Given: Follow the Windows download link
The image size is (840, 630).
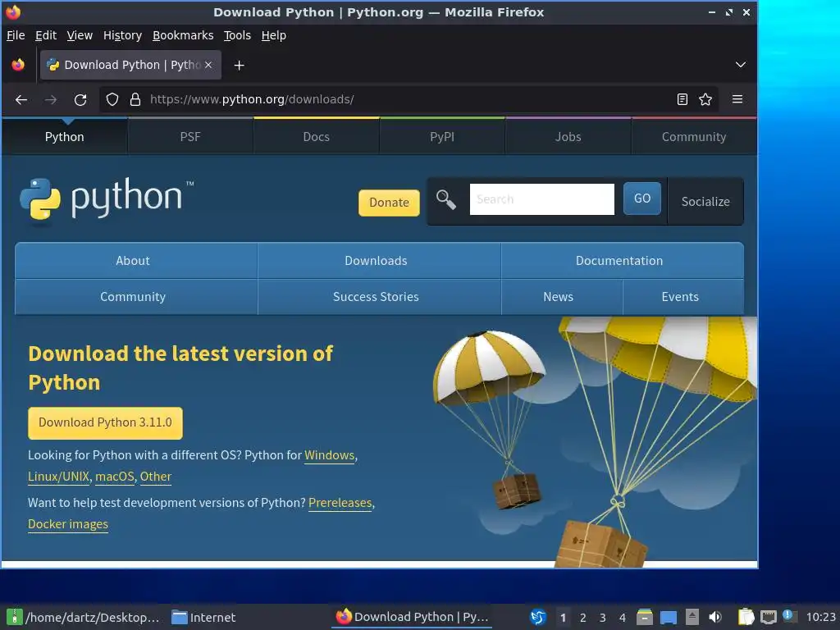Looking at the screenshot, I should coord(330,455).
